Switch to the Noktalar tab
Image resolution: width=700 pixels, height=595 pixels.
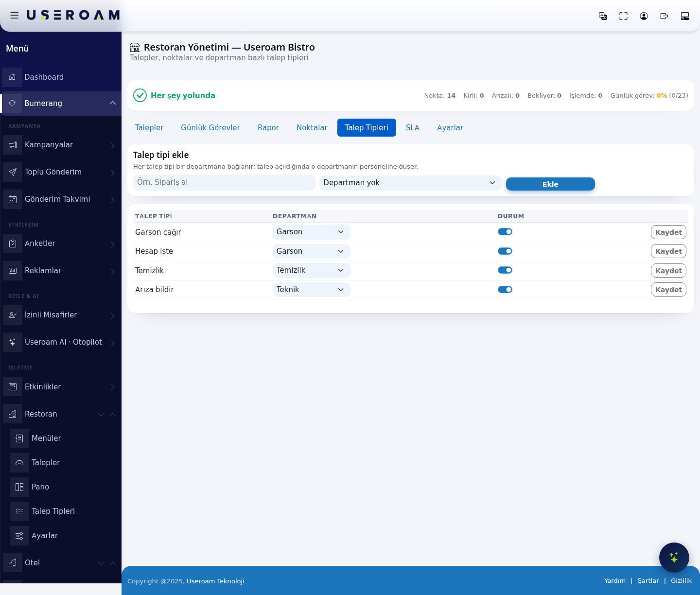[x=312, y=128]
